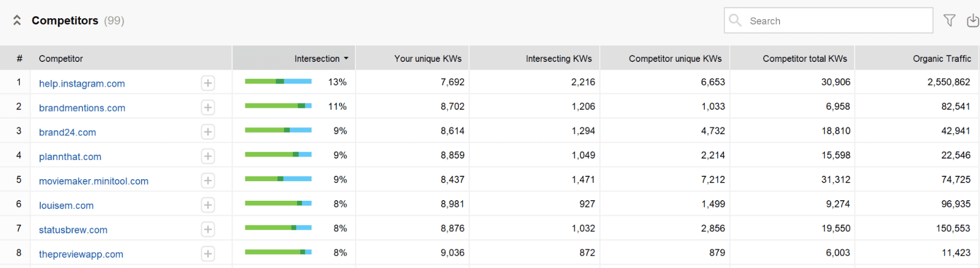Click intersecting KWs value 1,471
980x268 pixels.
(x=583, y=180)
